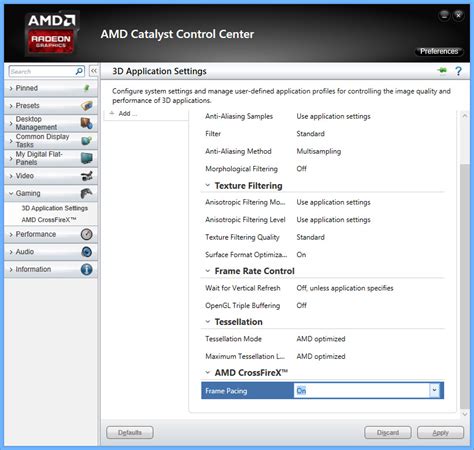Image resolution: width=474 pixels, height=450 pixels.
Task: Click the Apply button
Action: [440, 432]
